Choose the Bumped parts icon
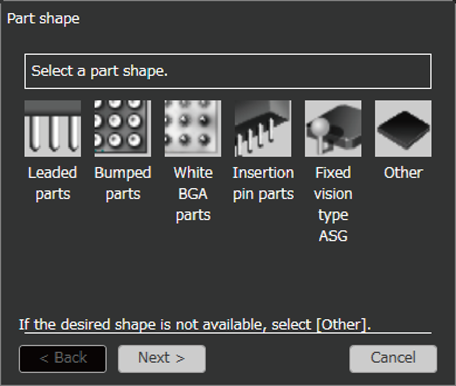Viewport: 456px width, 386px height. (123, 128)
